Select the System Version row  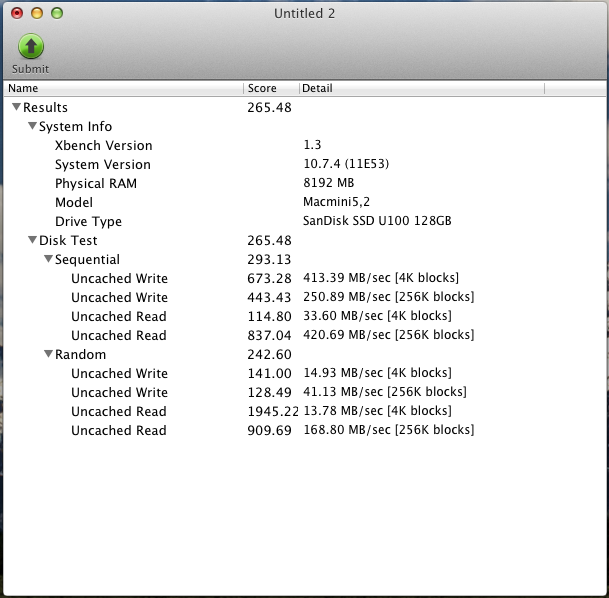click(304, 164)
